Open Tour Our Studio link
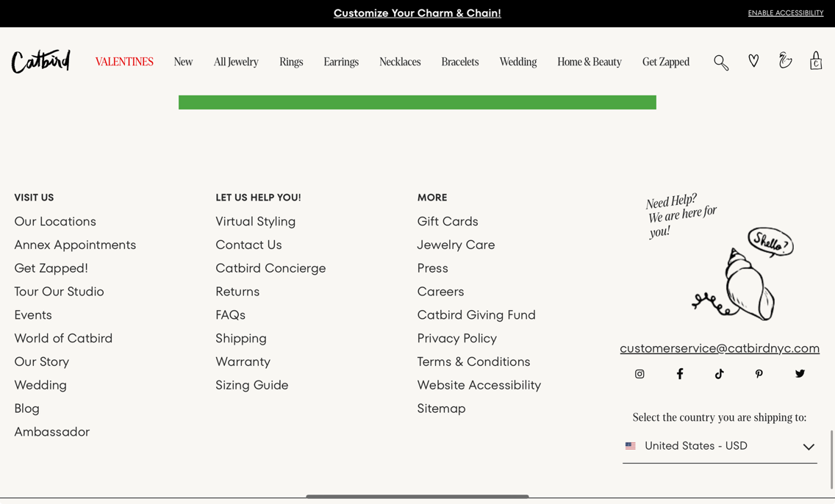 [x=59, y=292]
